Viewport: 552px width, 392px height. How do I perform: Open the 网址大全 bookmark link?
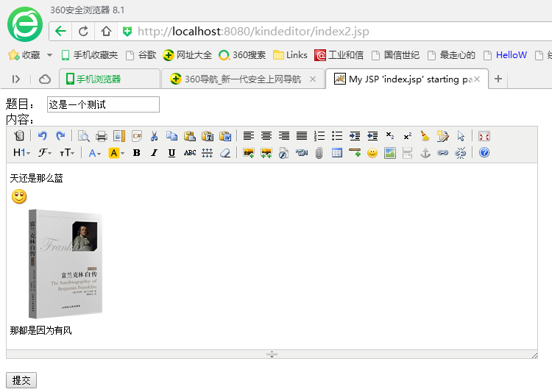click(x=188, y=55)
